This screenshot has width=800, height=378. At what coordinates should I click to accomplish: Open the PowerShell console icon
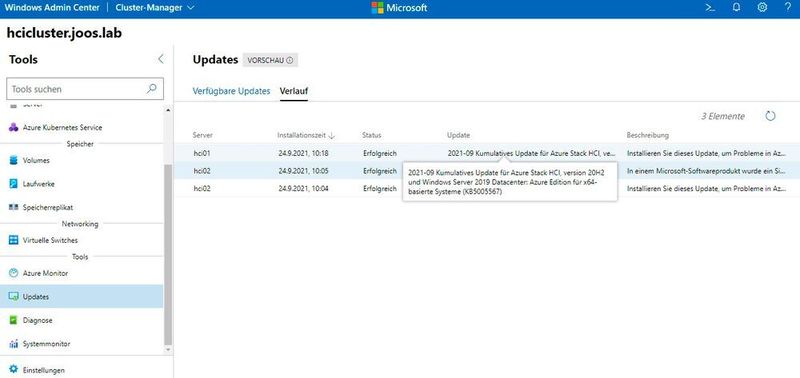tap(710, 8)
